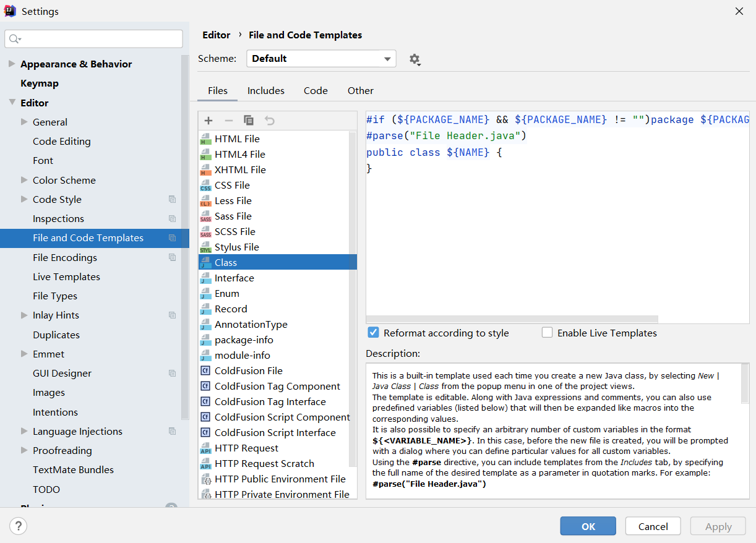The image size is (756, 543).
Task: Click the XHTML File template icon
Action: [x=205, y=170]
